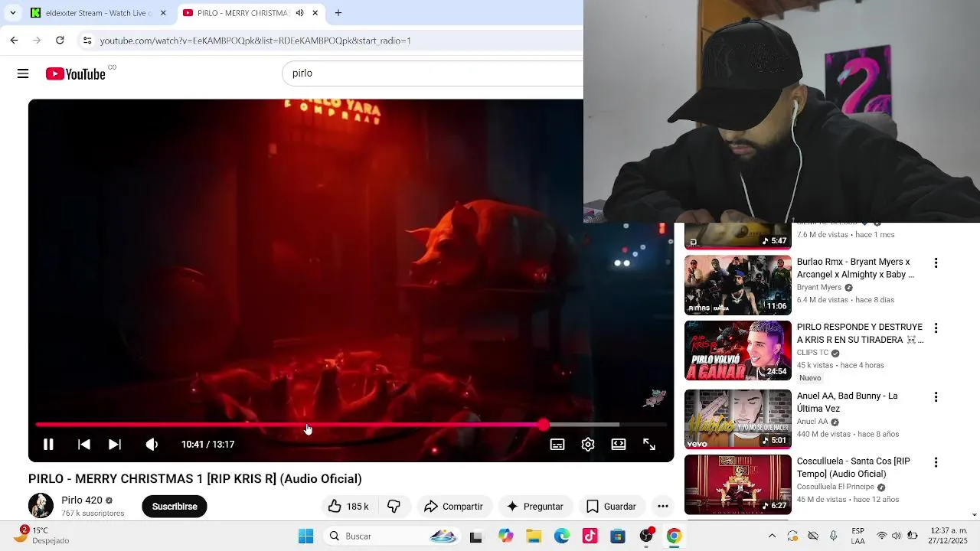Image resolution: width=980 pixels, height=551 pixels.
Task: Open options menu for Cosculluela video
Action: (x=936, y=462)
